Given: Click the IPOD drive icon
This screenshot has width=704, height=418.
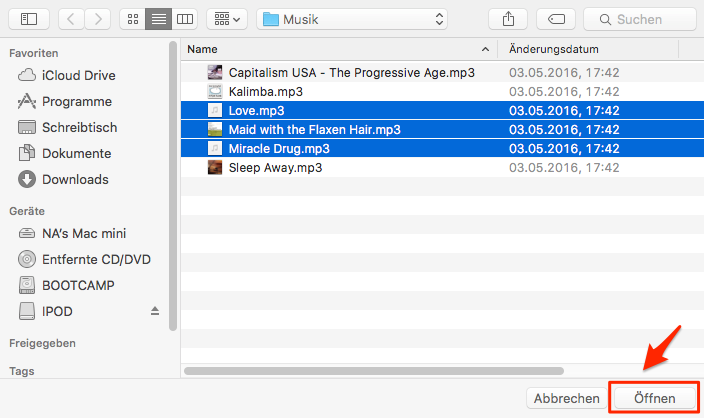Looking at the screenshot, I should click(27, 311).
